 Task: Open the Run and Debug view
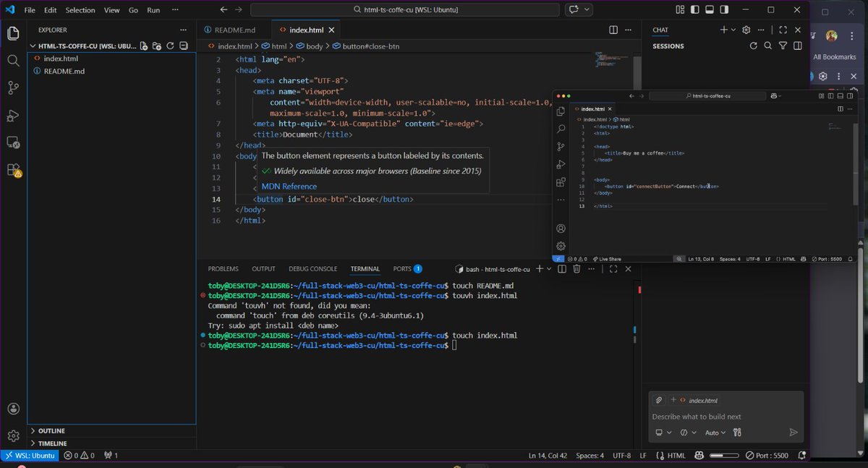pyautogui.click(x=13, y=116)
